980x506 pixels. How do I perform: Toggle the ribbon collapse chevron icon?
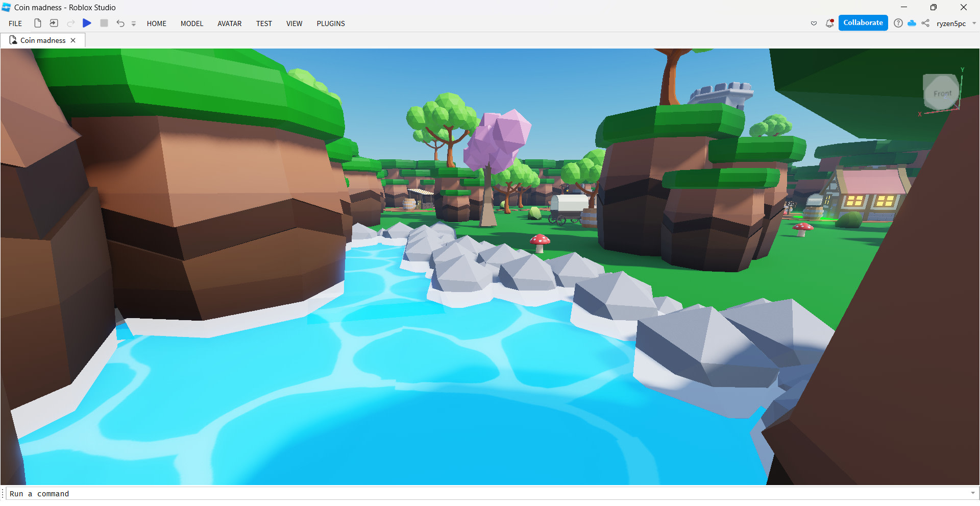(x=814, y=23)
